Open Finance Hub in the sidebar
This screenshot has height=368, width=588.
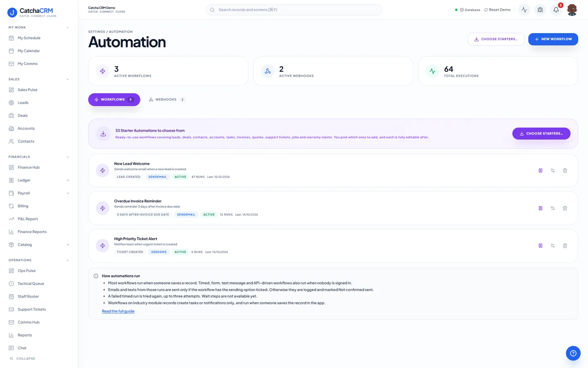point(39,167)
